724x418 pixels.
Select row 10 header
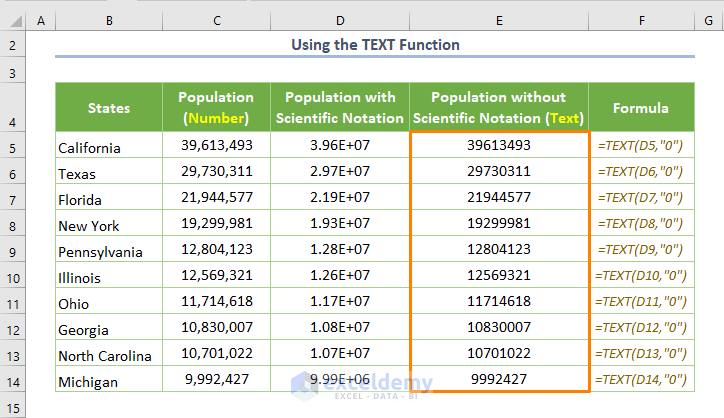coord(11,277)
